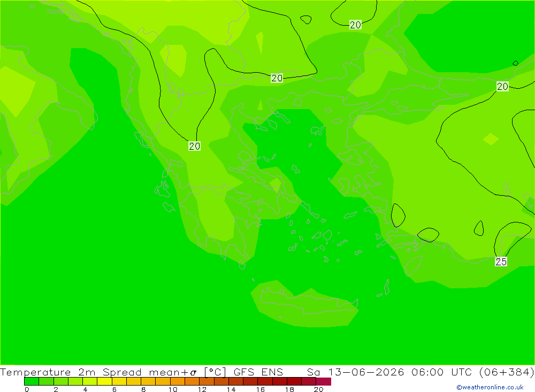This screenshot has width=535, height=392.
Task: Click the legend scale number "6"
Action: (x=114, y=389)
